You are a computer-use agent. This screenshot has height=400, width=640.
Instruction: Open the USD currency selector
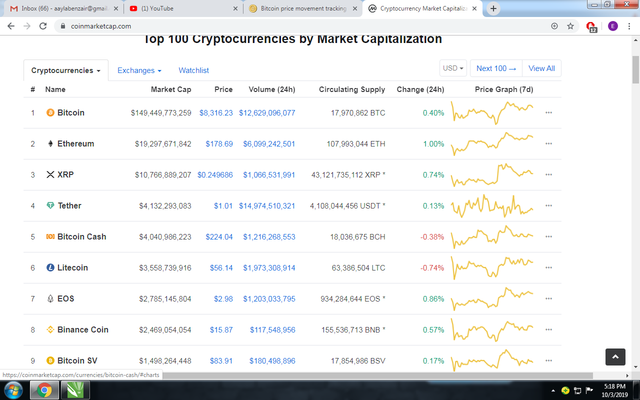coord(453,68)
